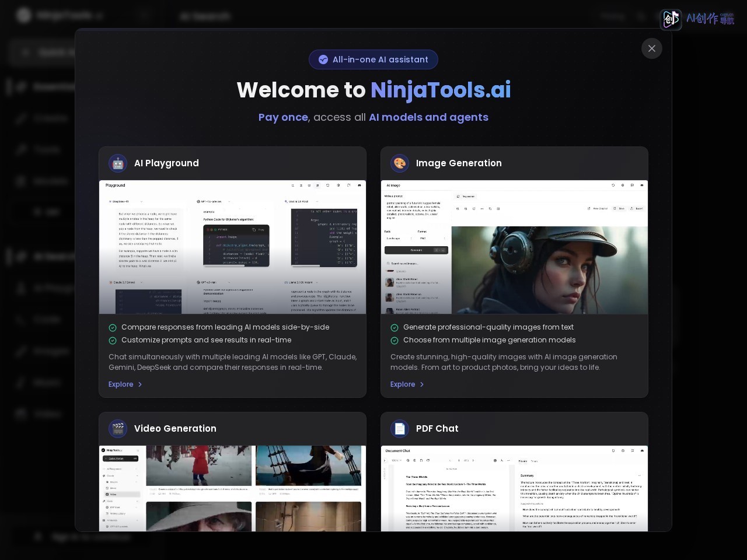This screenshot has width=747, height=560.
Task: Click the 'Welcome to NinjaTools.ai' heading
Action: (x=373, y=90)
